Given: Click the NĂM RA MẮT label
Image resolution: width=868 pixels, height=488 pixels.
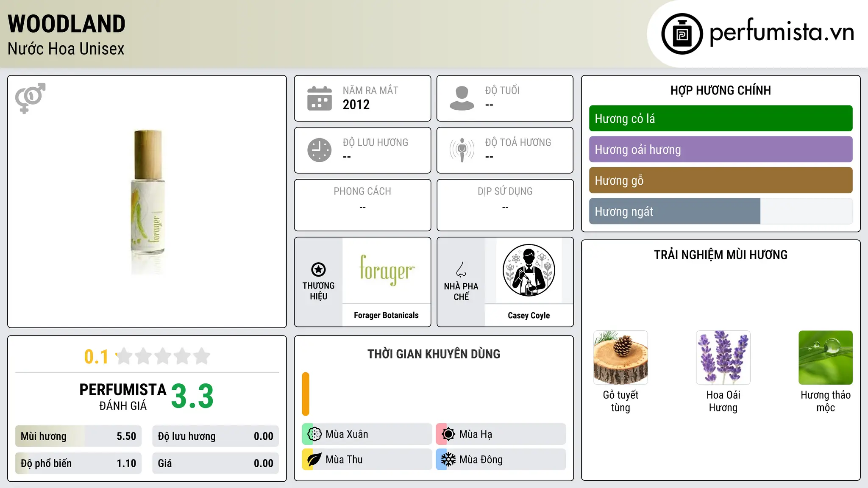Looking at the screenshot, I should coord(370,90).
